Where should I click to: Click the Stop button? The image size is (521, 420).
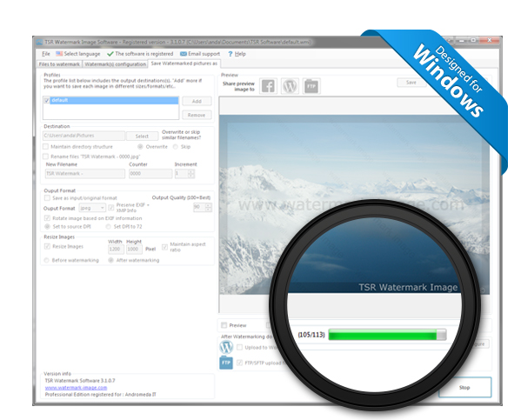pos(464,387)
